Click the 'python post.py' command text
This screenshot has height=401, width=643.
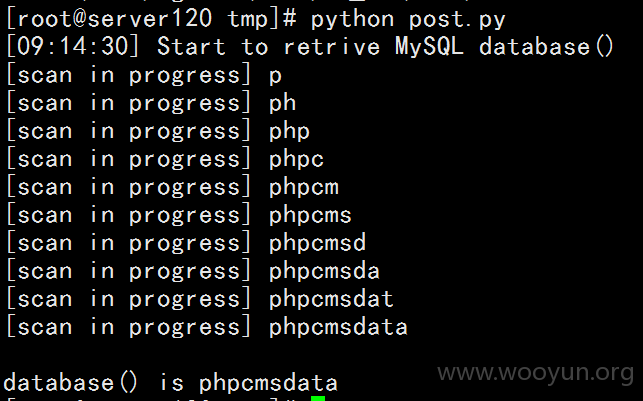tap(408, 19)
